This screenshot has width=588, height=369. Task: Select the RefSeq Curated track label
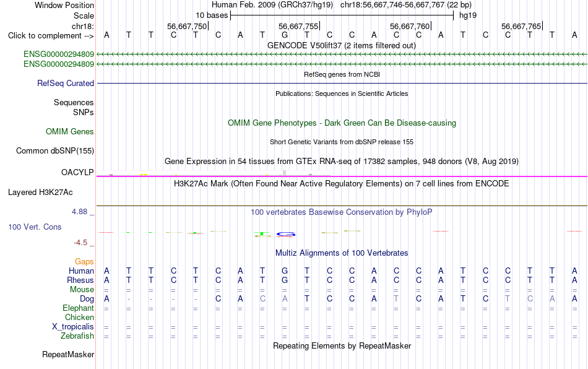click(66, 83)
